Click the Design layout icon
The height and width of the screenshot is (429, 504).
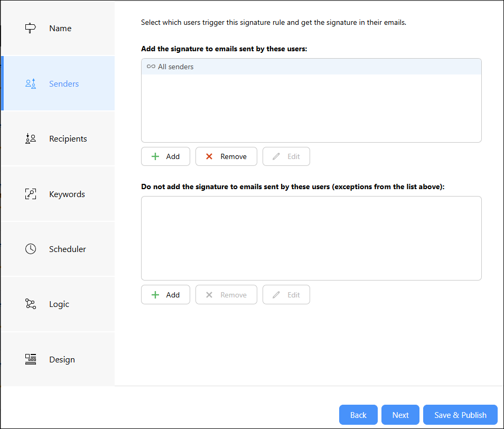coord(31,359)
